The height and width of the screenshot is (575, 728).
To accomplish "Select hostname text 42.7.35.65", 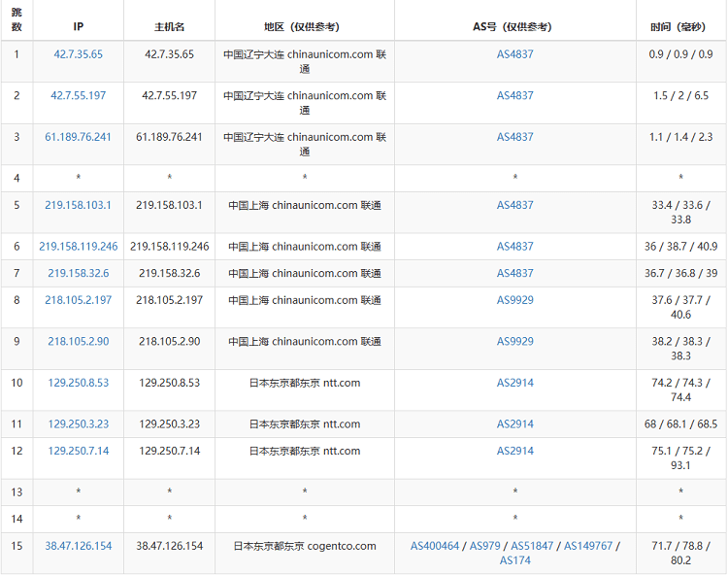I will tap(170, 54).
